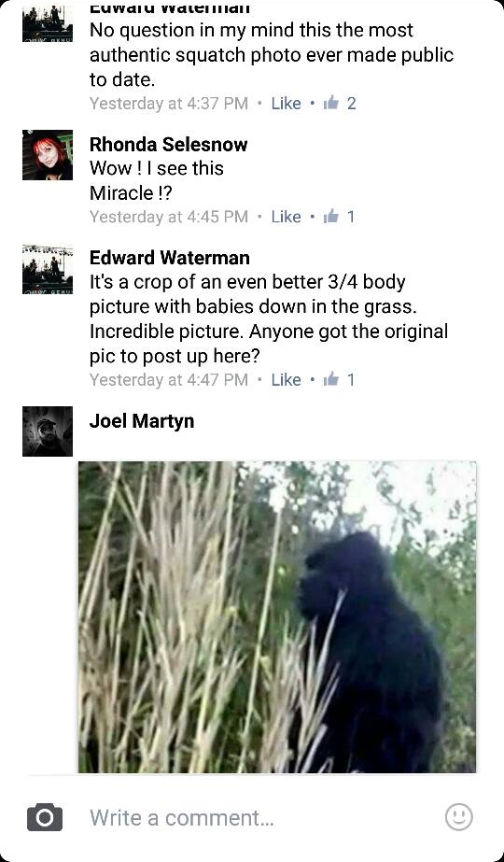Open Joel Martyn's name link
The width and height of the screenshot is (504, 862).
[142, 421]
